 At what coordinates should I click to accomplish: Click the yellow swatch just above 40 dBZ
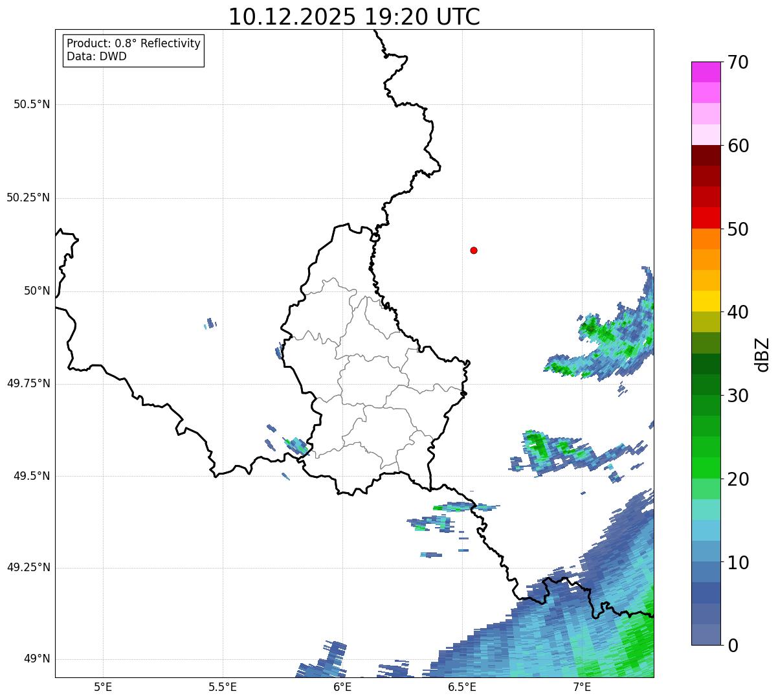(x=706, y=301)
